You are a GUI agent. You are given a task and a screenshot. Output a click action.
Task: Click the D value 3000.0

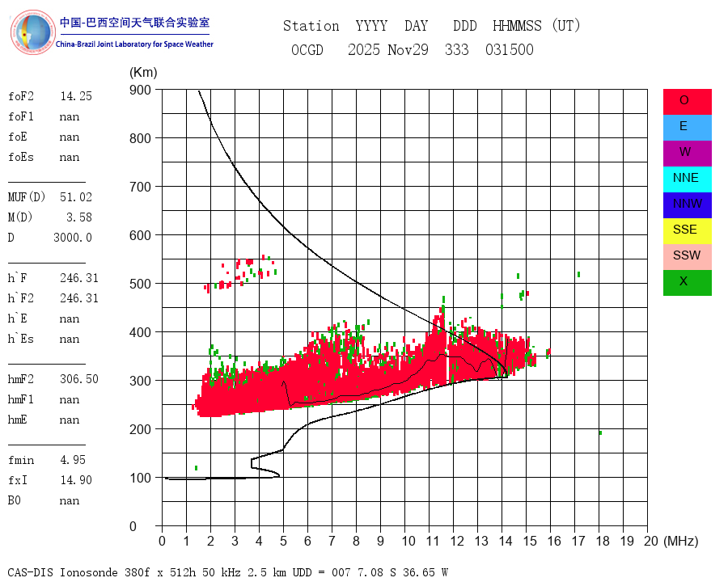pos(73,238)
